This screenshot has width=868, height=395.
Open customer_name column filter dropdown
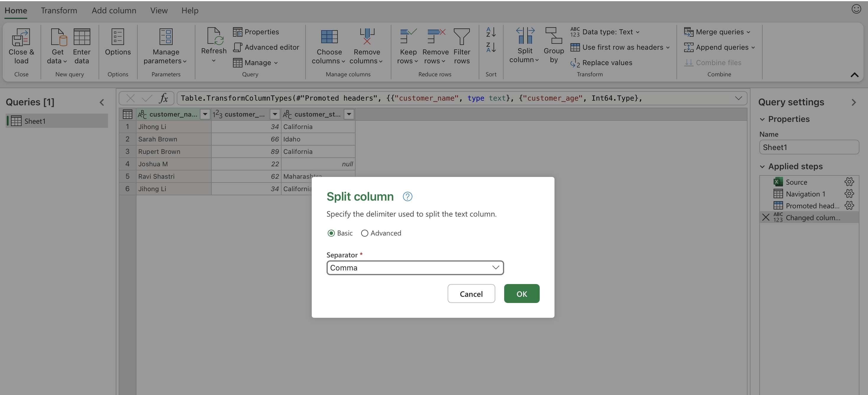(205, 114)
